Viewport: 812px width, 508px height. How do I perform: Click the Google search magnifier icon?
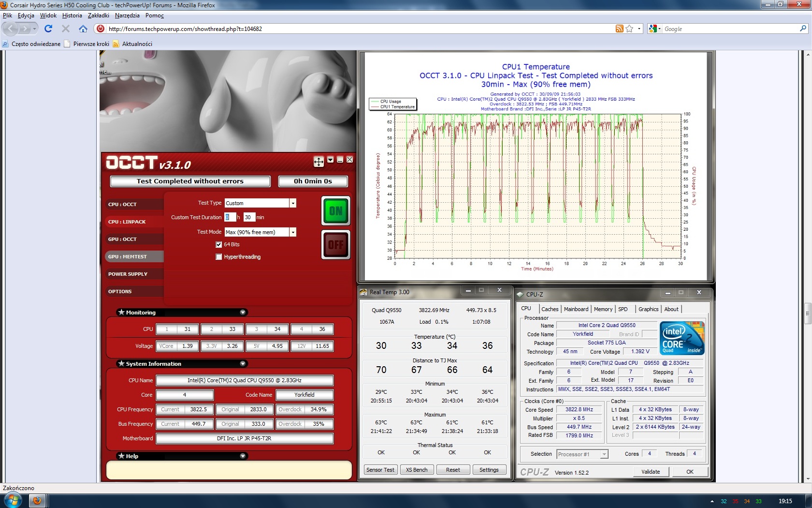point(803,29)
